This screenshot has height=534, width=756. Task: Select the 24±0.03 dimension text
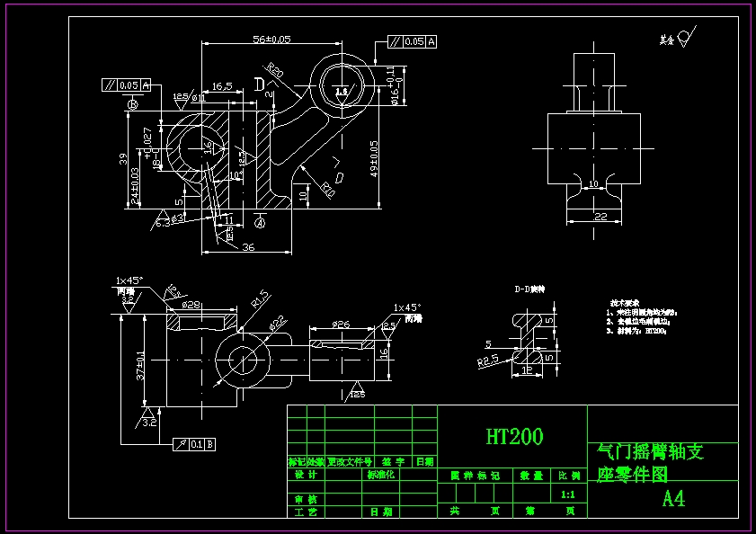[x=135, y=185]
